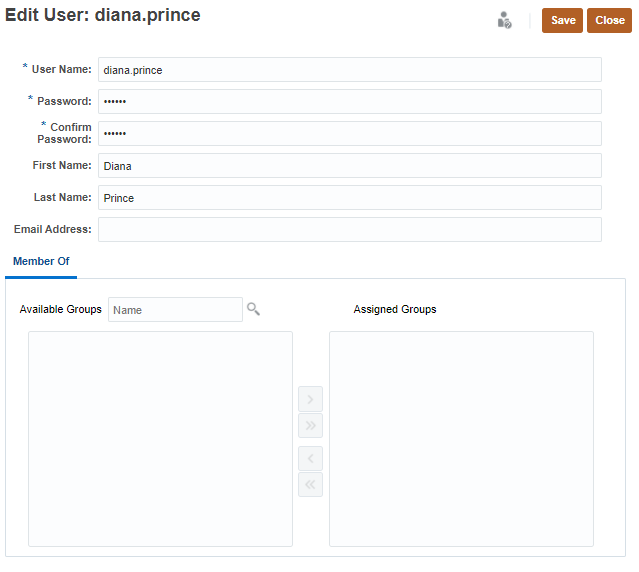Image resolution: width=639 pixels, height=572 pixels.
Task: Click inside the Available Groups list box
Action: (160, 439)
